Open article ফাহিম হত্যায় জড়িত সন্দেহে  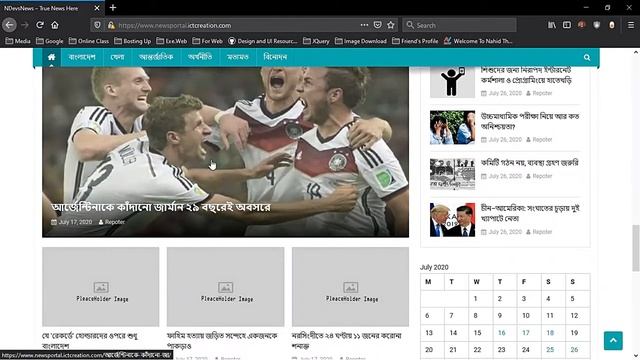(222, 340)
